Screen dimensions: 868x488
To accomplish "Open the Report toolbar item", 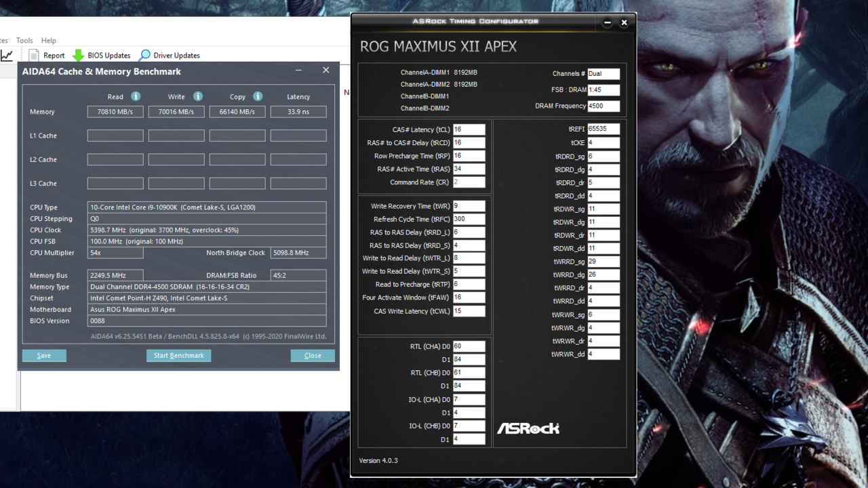I will pyautogui.click(x=47, y=56).
